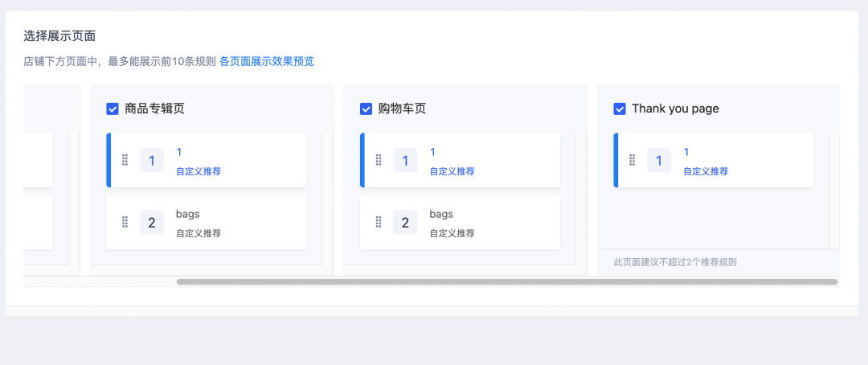This screenshot has width=868, height=365.
Task: Uncheck the 商品专辑页 checkbox
Action: (113, 109)
